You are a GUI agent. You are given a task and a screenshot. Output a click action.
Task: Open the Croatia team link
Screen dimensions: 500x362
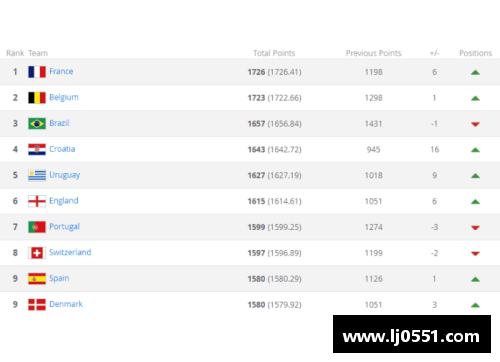[62, 149]
